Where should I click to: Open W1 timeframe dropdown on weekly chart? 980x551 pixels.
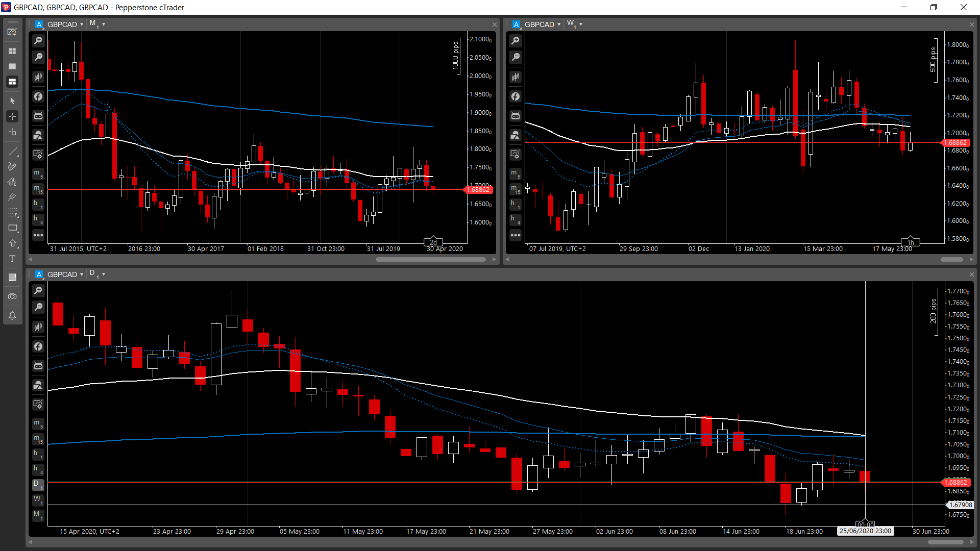pos(574,24)
